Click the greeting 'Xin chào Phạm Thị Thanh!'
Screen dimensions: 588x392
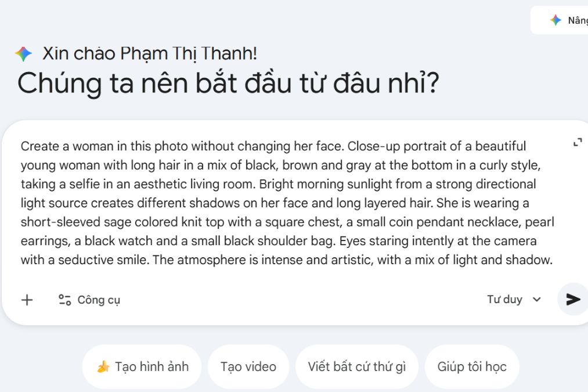[150, 54]
